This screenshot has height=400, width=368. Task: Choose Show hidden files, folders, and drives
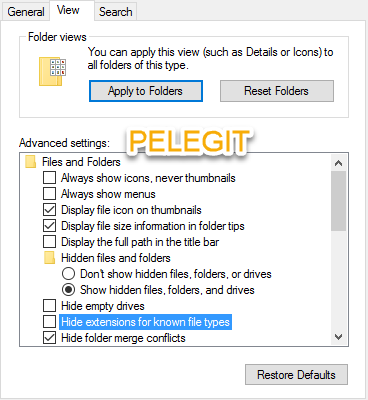[68, 290]
